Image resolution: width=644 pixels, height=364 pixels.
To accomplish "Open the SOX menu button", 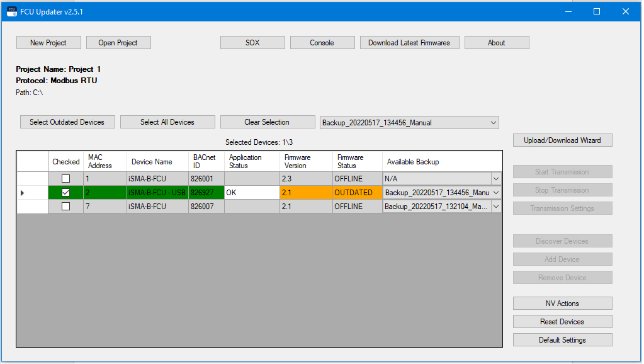I will [252, 43].
